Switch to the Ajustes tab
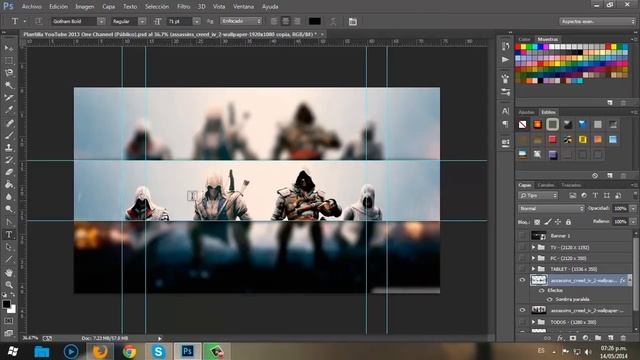The height and width of the screenshot is (360, 640). coord(526,112)
